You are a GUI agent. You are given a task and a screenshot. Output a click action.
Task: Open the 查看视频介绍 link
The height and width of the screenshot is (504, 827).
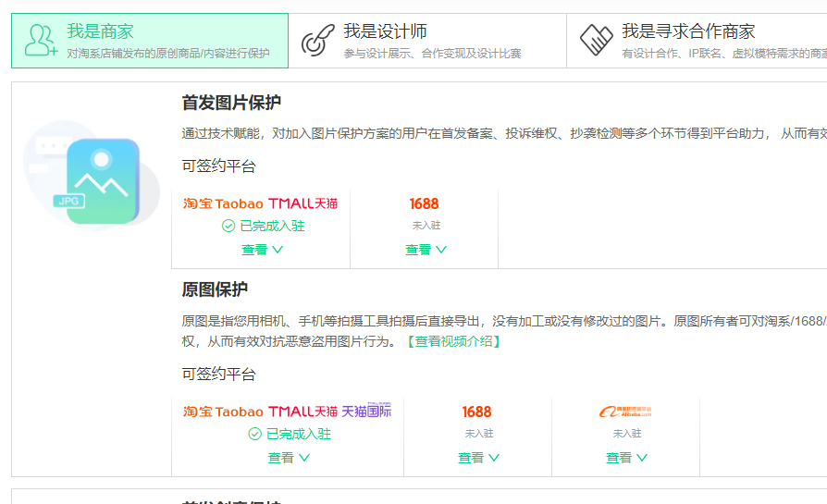tap(453, 341)
